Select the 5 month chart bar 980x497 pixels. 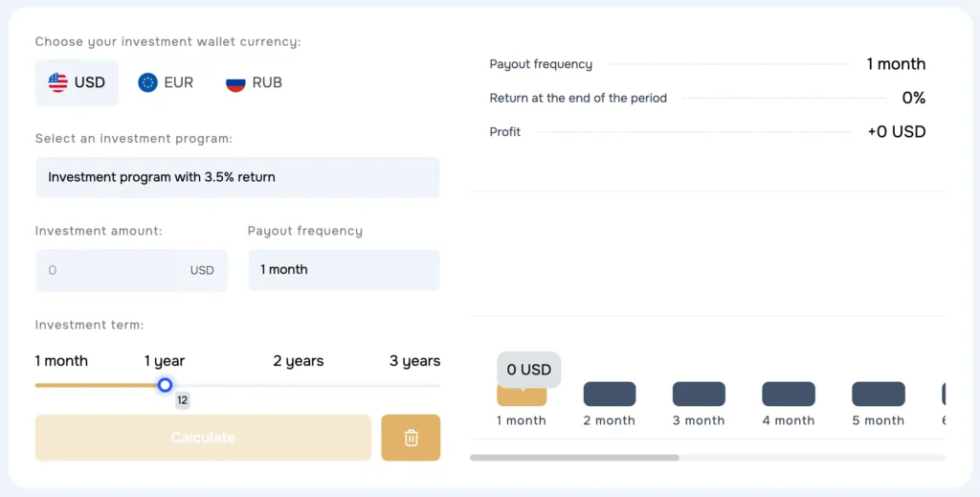tap(879, 394)
